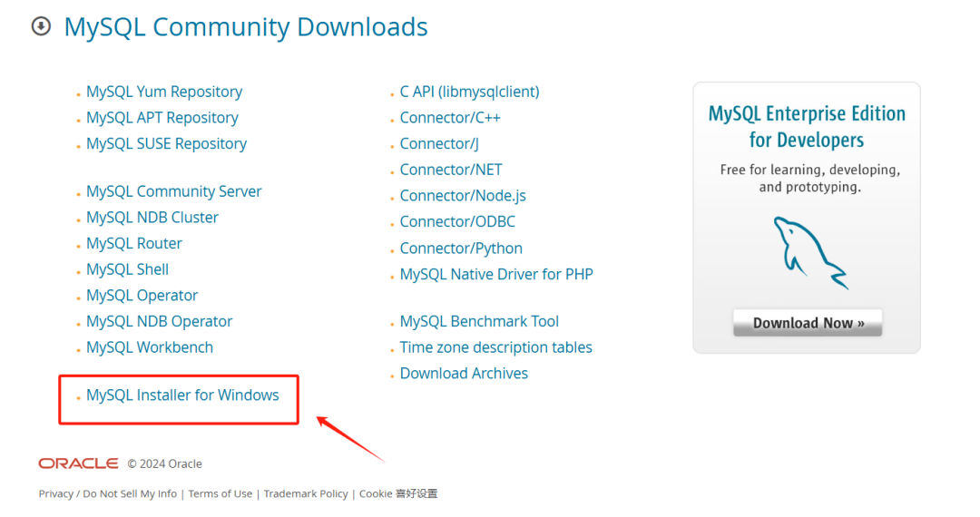Open Connector/ODBC download link

coord(457,221)
